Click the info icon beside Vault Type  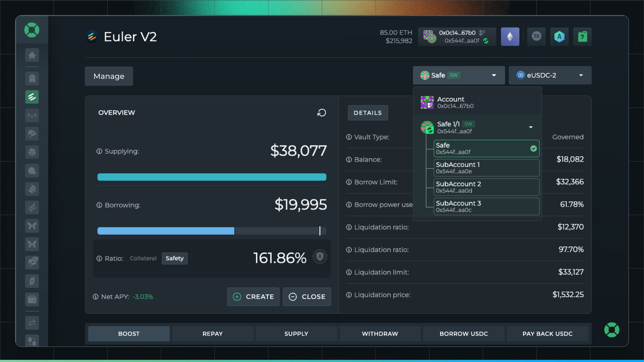(x=349, y=137)
